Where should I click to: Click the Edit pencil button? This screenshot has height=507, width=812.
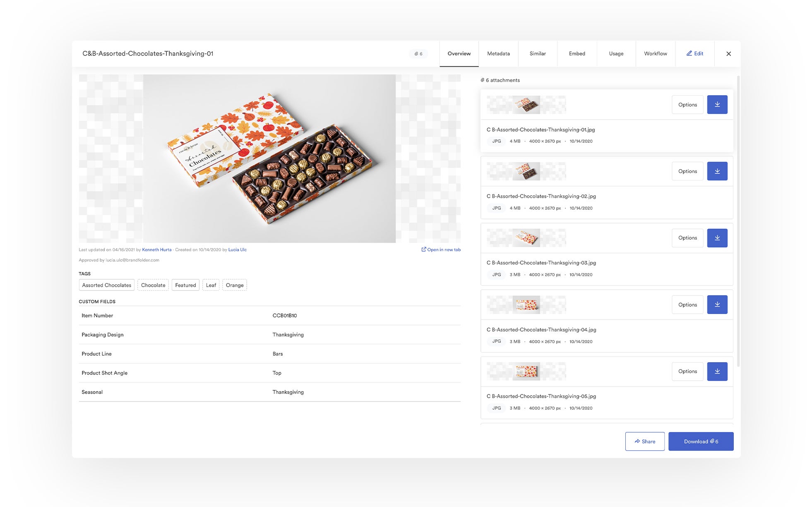[x=695, y=53]
